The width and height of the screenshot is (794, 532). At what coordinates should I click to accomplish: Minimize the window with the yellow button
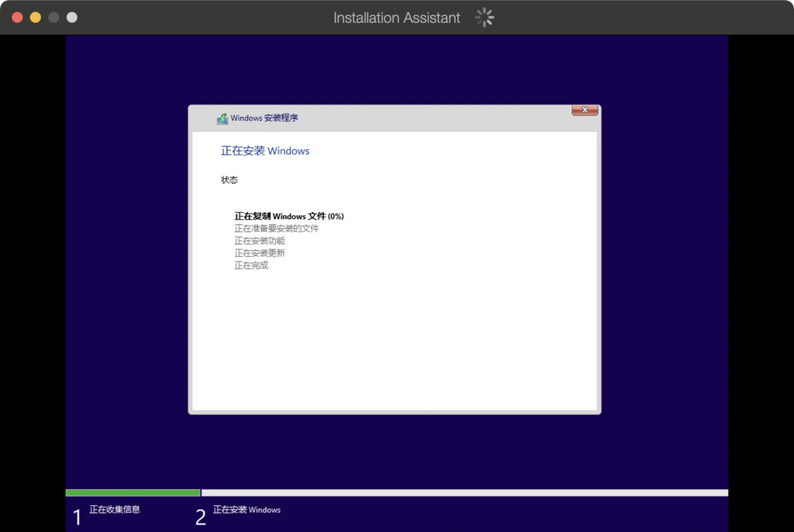tap(35, 17)
